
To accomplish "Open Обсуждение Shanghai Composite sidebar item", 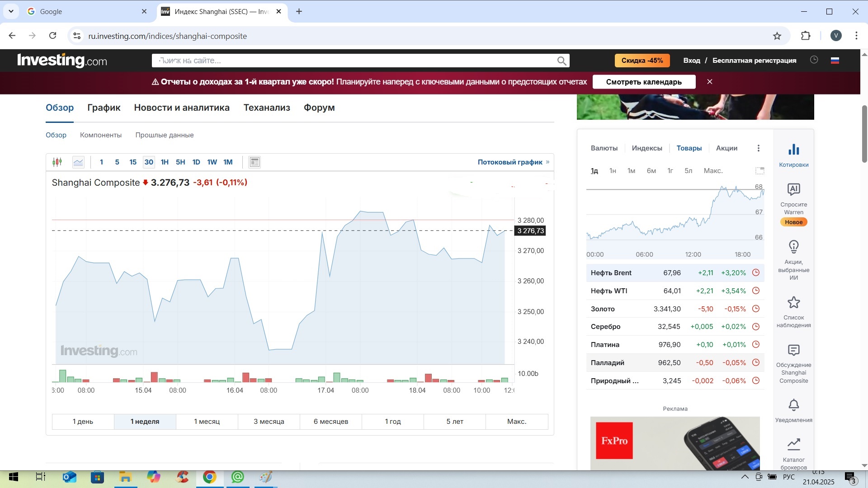I will click(x=794, y=364).
